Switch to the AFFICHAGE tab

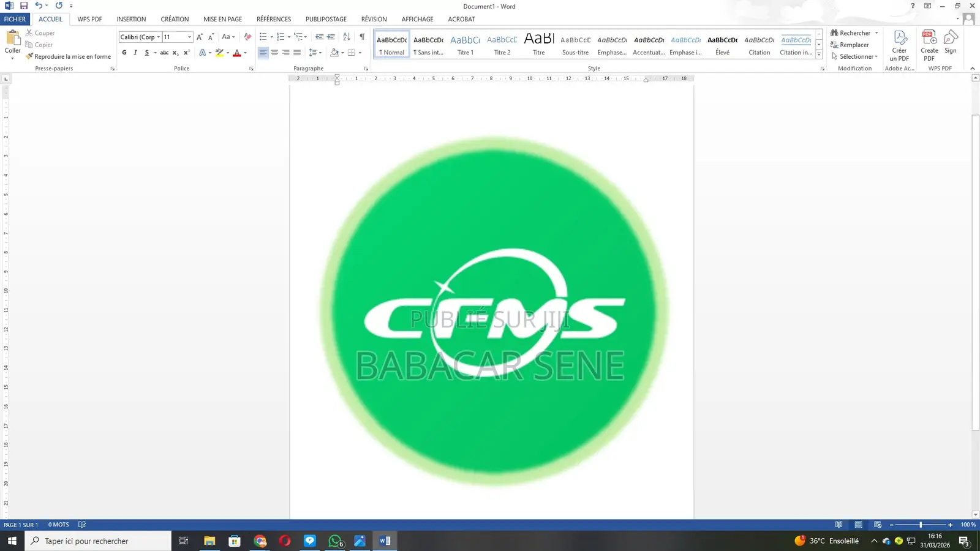(417, 19)
